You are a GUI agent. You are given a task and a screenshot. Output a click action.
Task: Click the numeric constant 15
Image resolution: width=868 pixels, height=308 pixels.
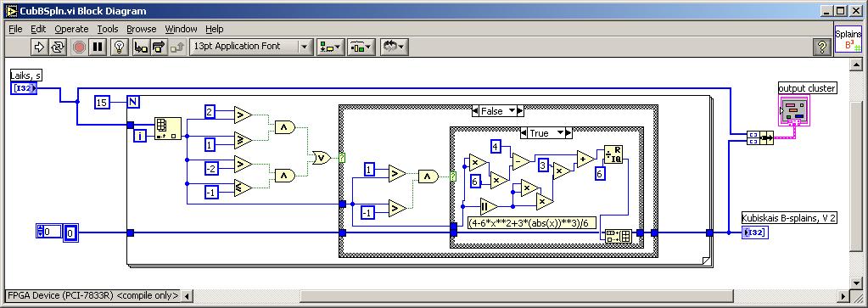tap(101, 102)
